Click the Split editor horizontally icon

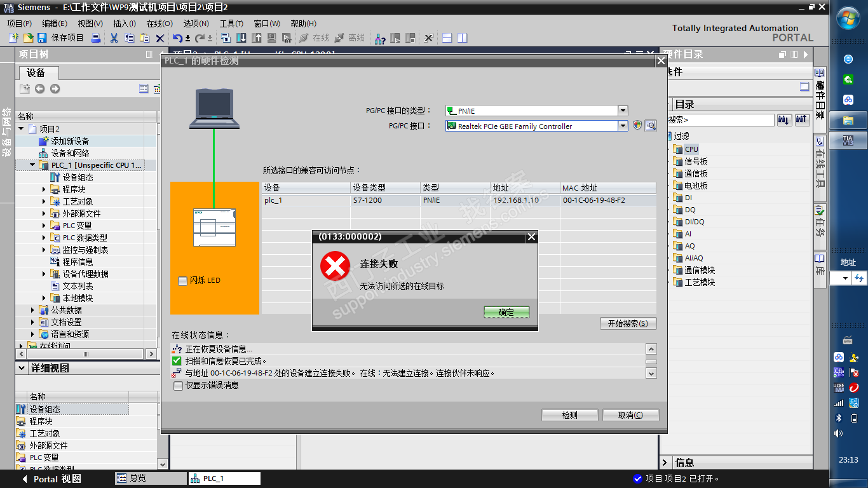point(447,38)
